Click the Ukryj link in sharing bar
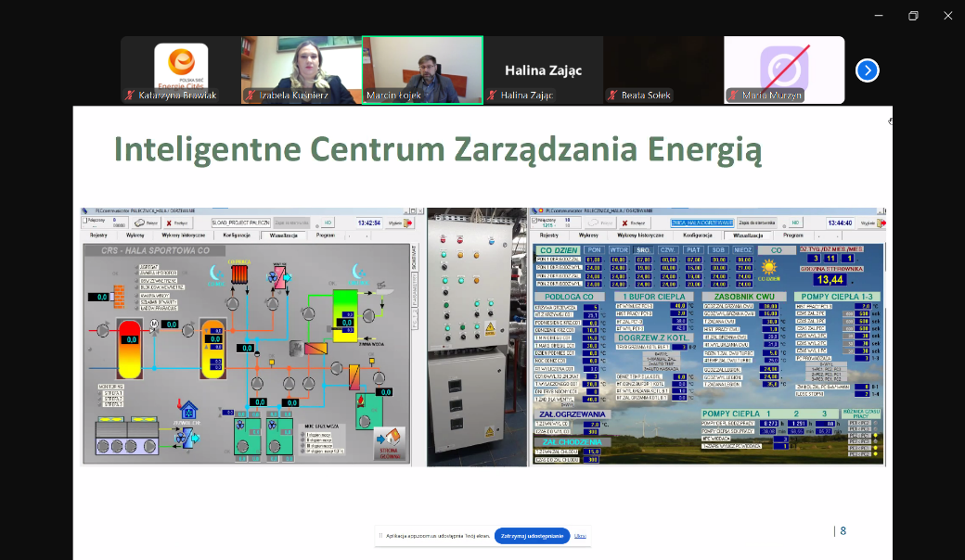Image resolution: width=965 pixels, height=560 pixels. [580, 536]
